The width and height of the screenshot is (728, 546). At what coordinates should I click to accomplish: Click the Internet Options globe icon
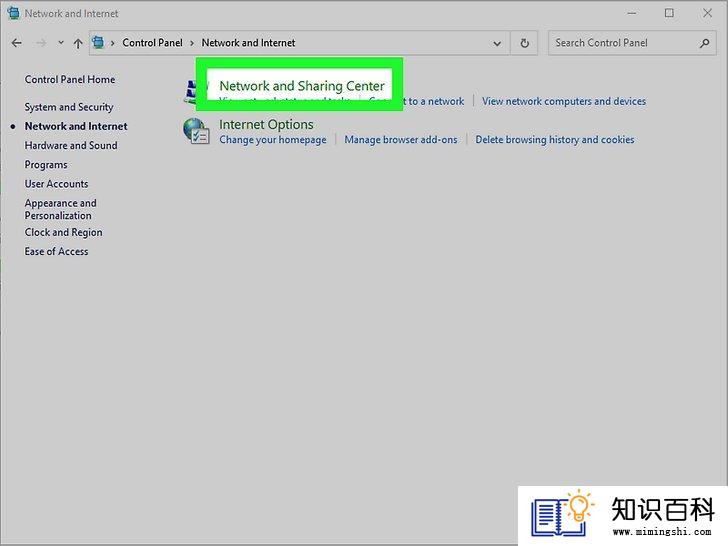click(196, 131)
